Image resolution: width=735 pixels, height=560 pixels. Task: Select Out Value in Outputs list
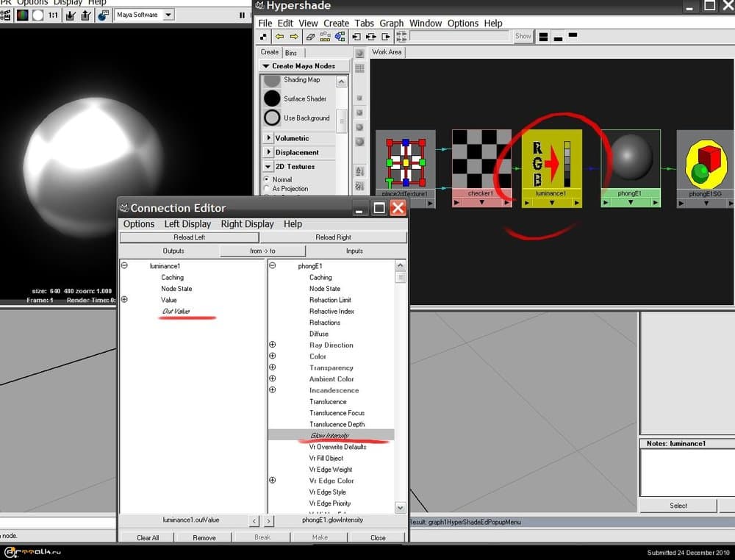176,312
